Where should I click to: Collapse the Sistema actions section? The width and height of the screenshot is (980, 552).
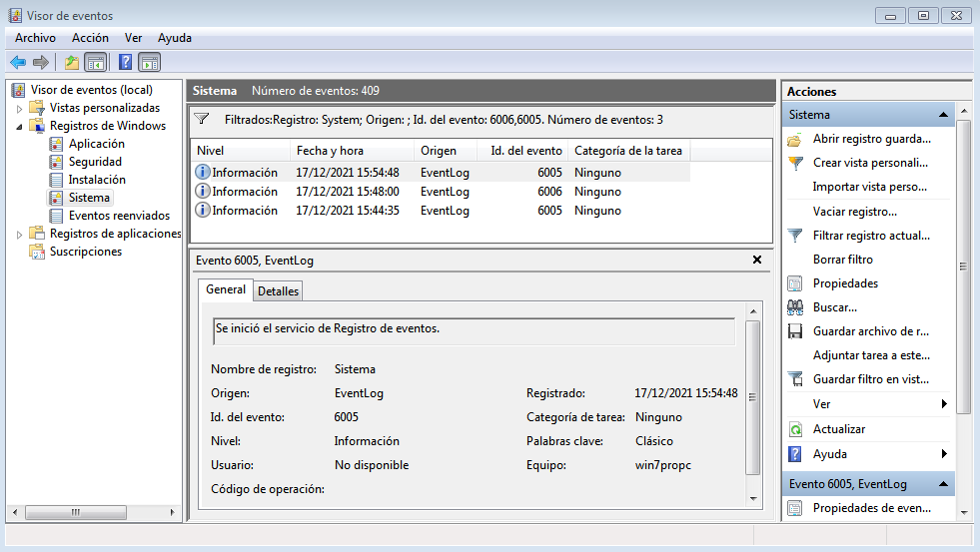pos(942,115)
